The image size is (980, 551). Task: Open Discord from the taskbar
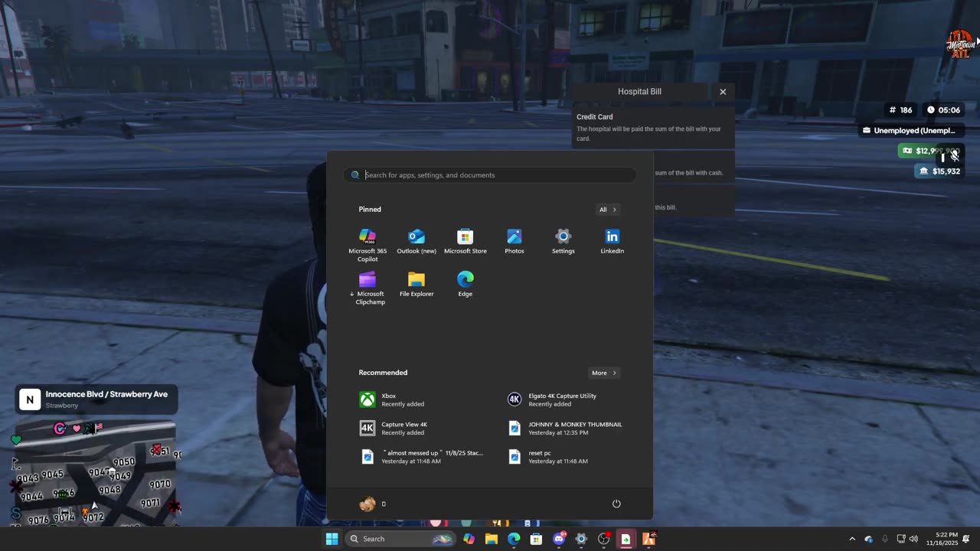[559, 539]
